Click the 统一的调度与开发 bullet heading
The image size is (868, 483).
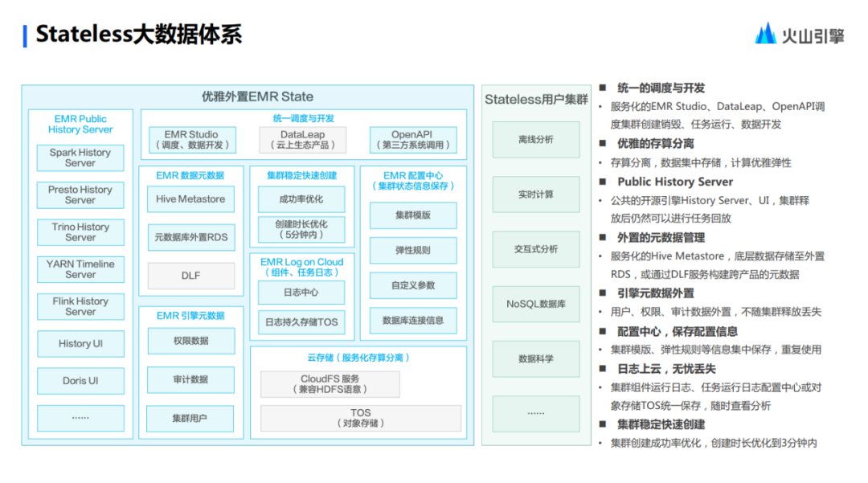point(661,88)
